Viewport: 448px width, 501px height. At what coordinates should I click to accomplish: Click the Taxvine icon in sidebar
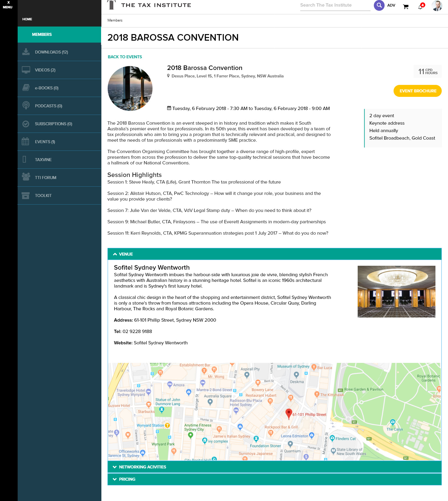tap(25, 159)
